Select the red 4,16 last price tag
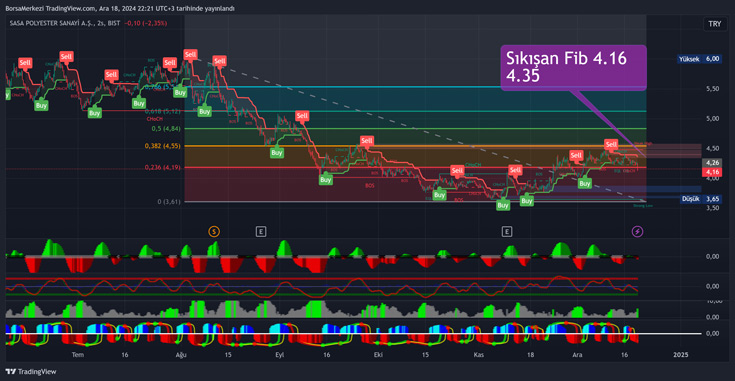Screen dimensions: 735x381 click(712, 172)
